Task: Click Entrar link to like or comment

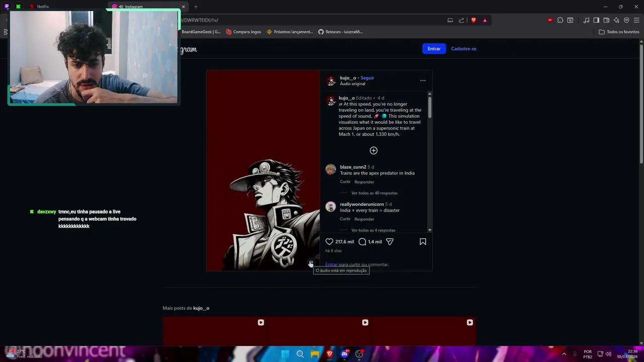Action: click(331, 264)
